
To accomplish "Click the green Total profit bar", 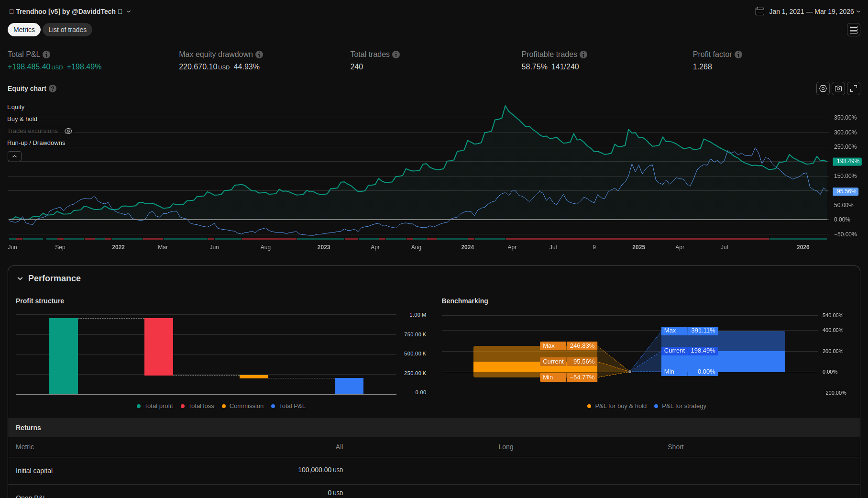I will 64,356.
